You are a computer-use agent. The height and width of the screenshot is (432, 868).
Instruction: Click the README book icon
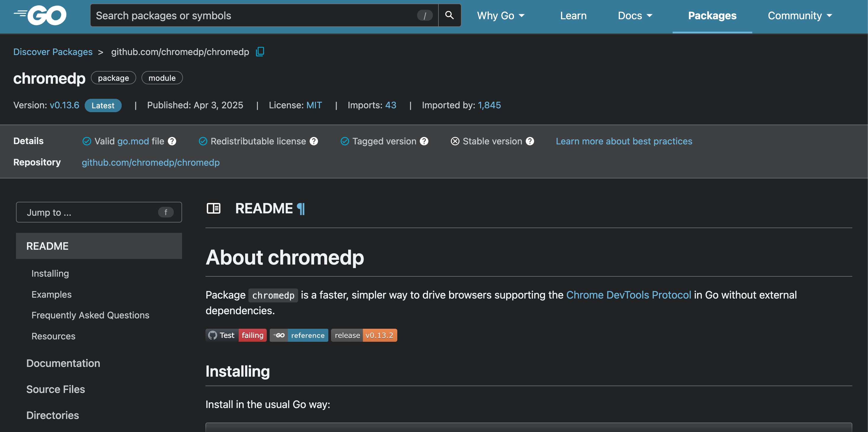tap(214, 208)
